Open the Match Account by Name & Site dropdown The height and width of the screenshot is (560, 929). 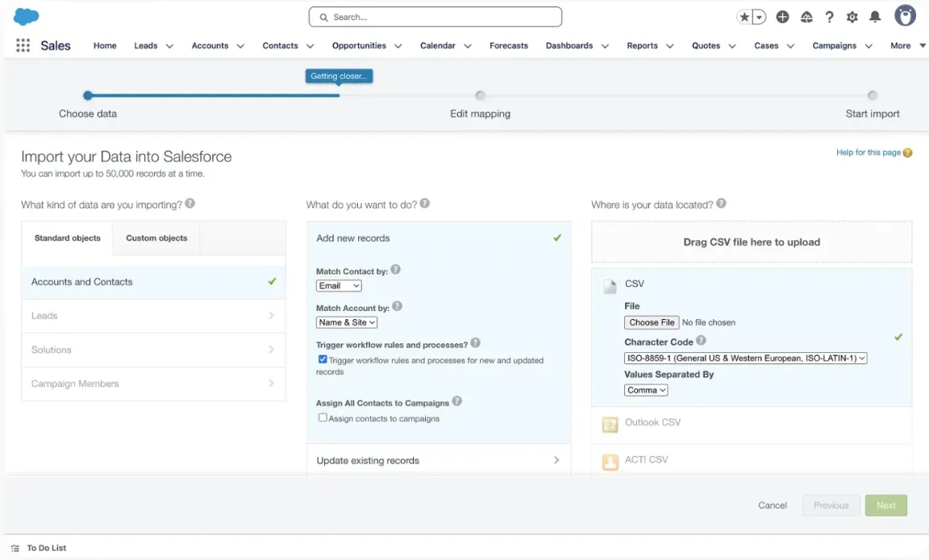347,322
